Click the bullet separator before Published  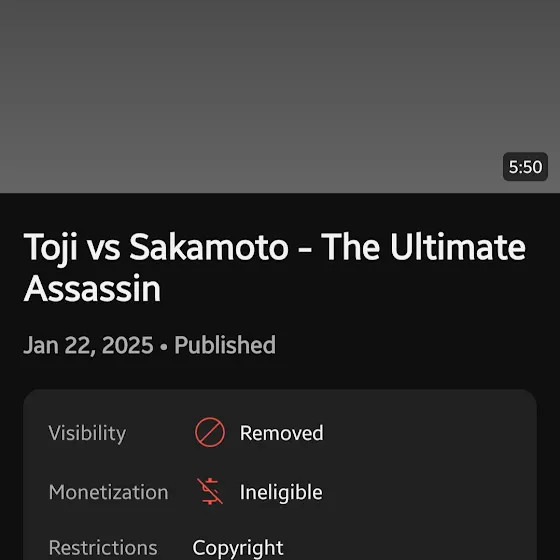point(164,346)
